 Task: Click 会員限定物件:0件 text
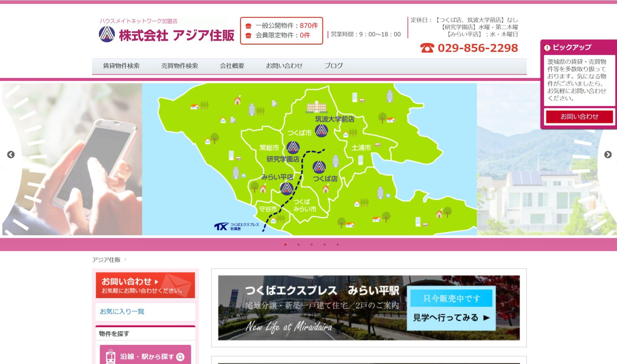tap(283, 35)
